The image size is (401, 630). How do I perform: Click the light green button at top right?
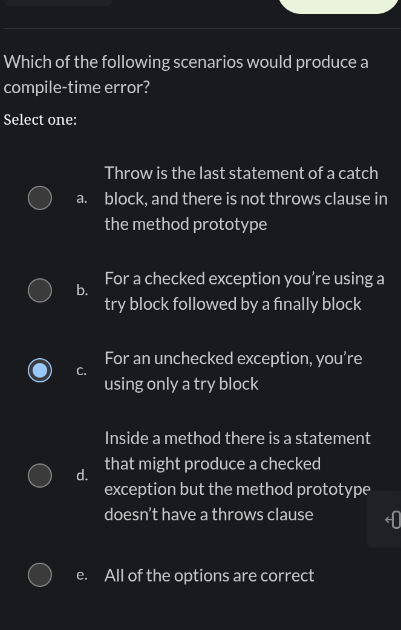point(338,6)
